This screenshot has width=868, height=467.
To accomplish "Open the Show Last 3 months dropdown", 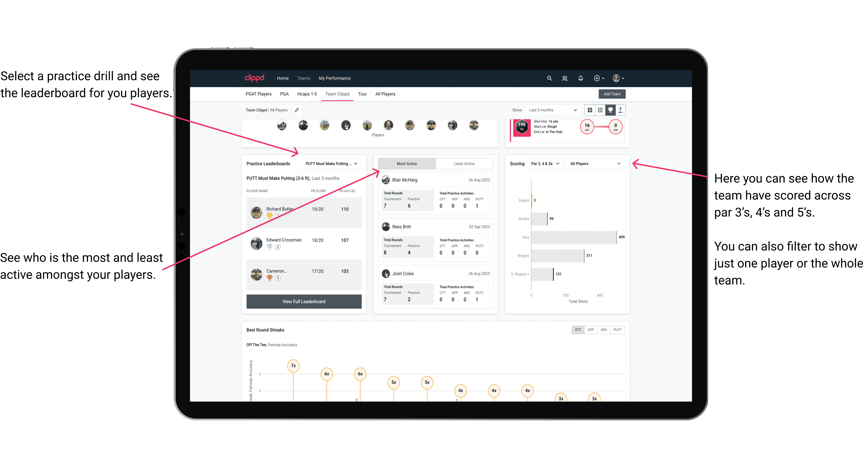I will pyautogui.click(x=552, y=110).
